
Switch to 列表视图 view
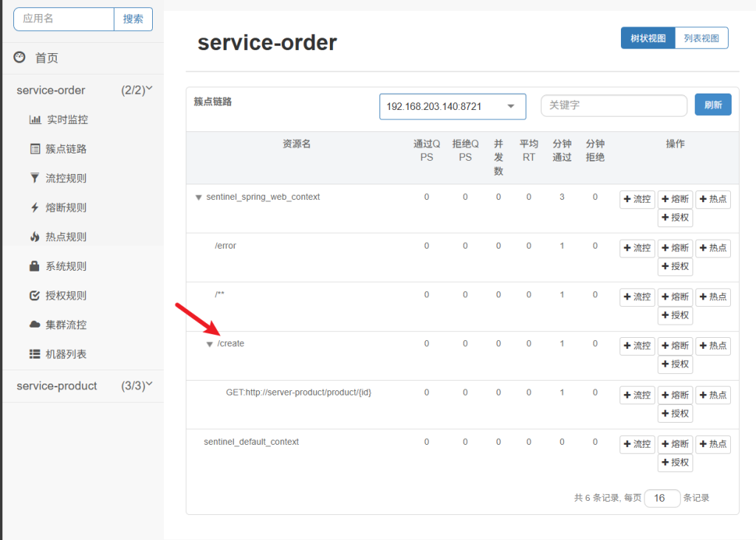pos(701,38)
